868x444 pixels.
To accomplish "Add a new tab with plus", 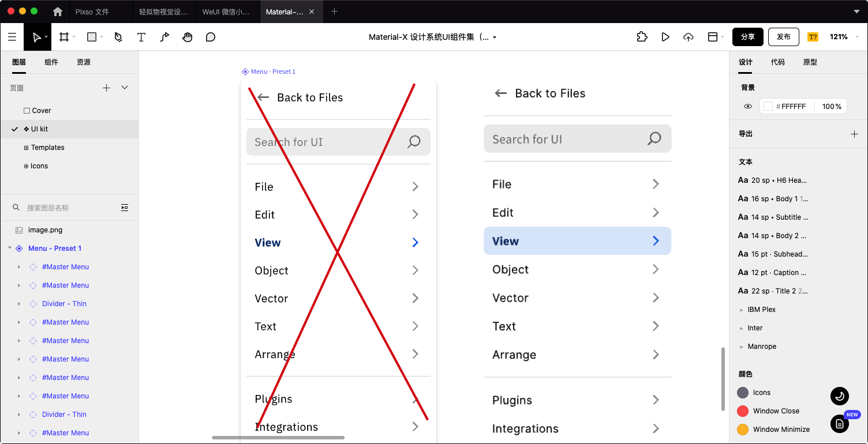I will tap(334, 12).
